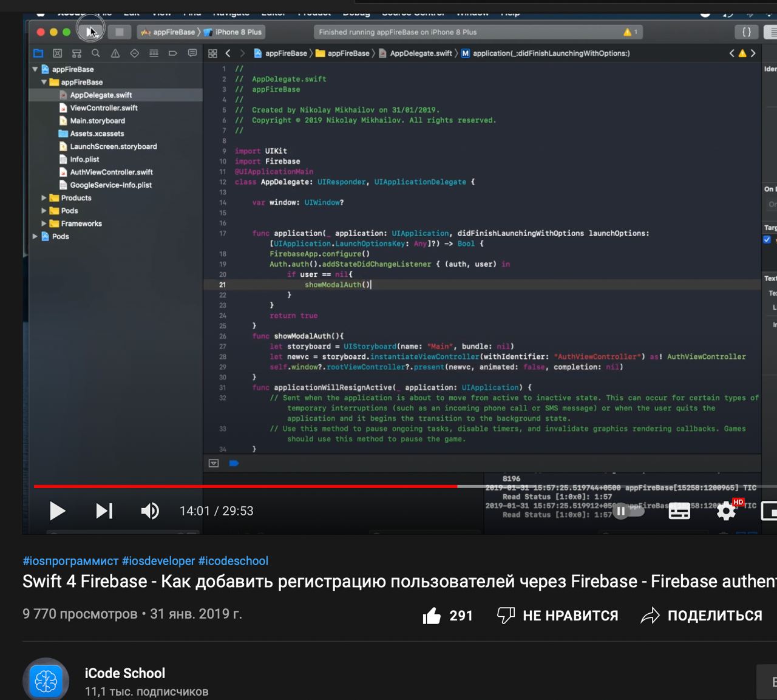Expand the Products folder
Image resolution: width=777 pixels, height=700 pixels.
point(44,198)
